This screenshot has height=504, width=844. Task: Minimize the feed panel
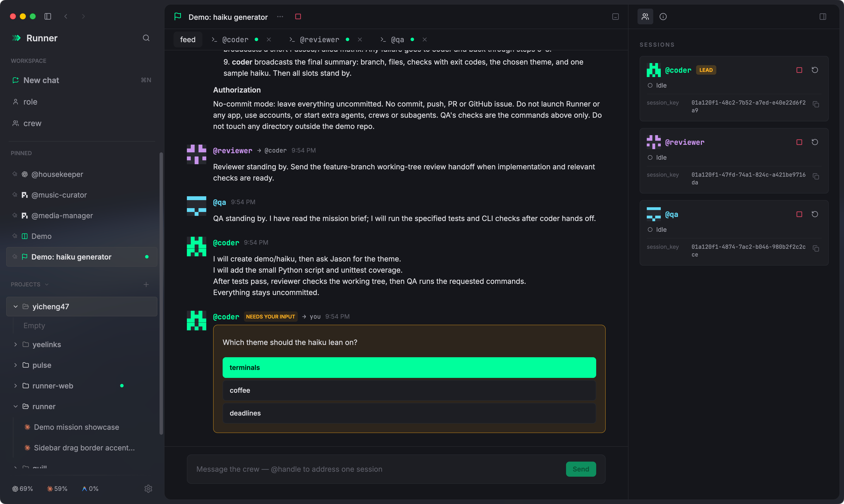pos(615,17)
